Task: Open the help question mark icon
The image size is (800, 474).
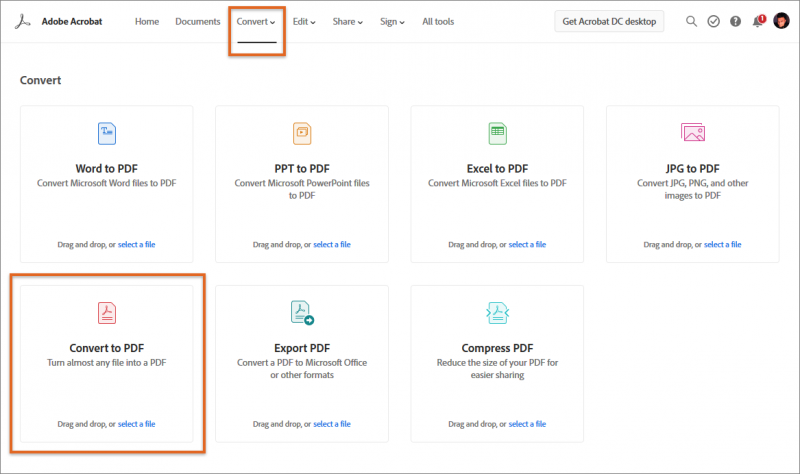Action: (x=735, y=21)
